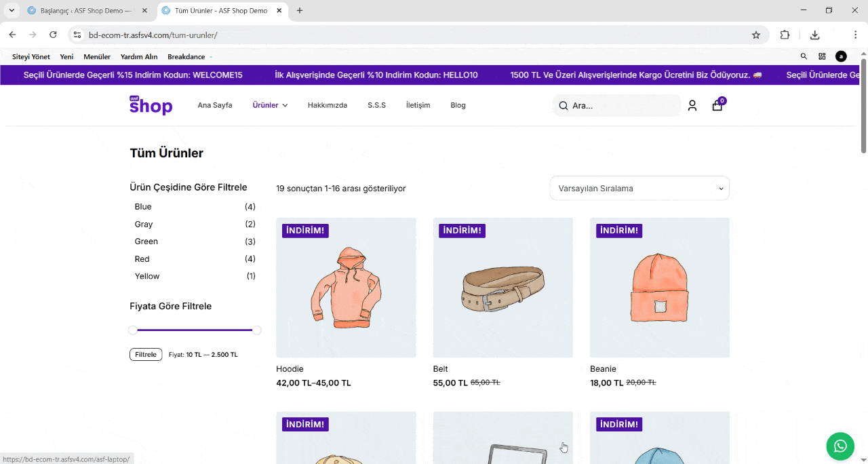Open a new browser tab

click(300, 10)
